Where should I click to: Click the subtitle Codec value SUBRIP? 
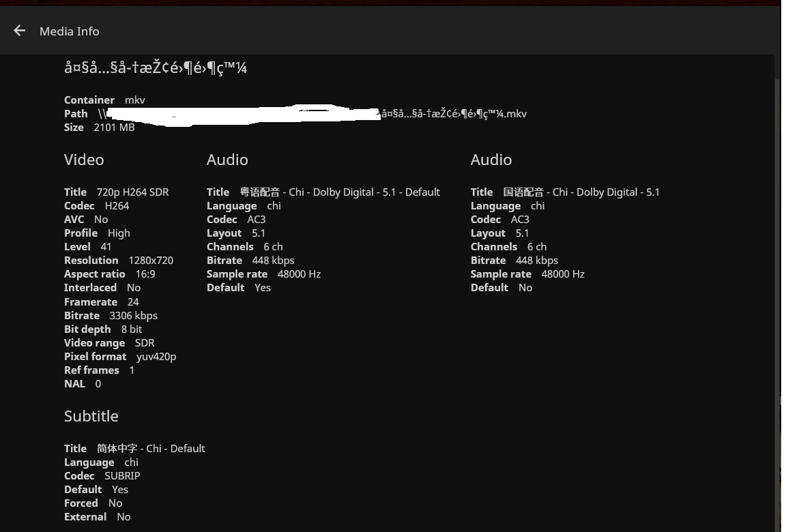[122, 476]
